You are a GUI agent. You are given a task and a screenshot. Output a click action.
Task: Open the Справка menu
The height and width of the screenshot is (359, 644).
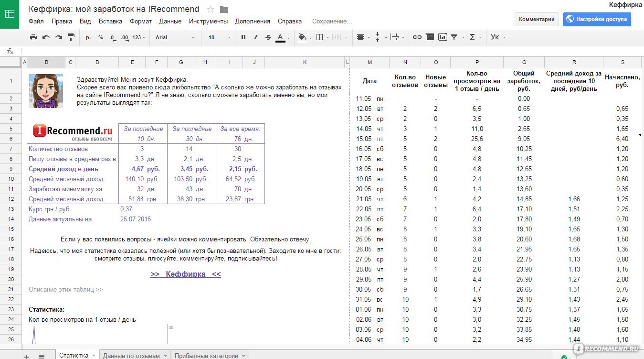click(x=289, y=21)
